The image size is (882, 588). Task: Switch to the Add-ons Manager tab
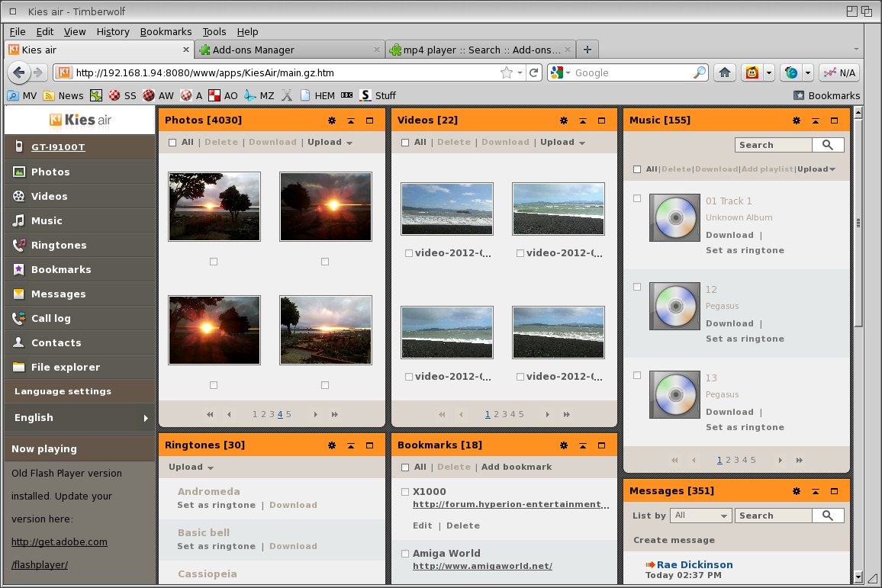(288, 50)
